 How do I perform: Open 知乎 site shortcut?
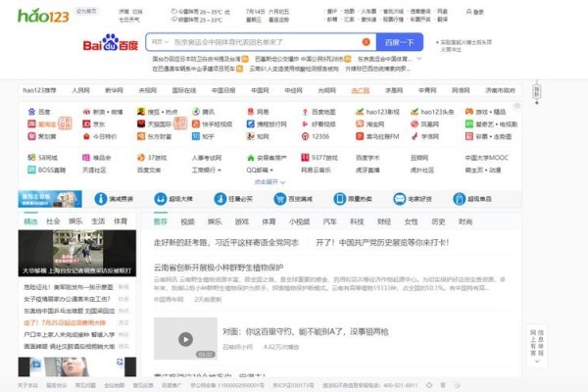(x=203, y=136)
